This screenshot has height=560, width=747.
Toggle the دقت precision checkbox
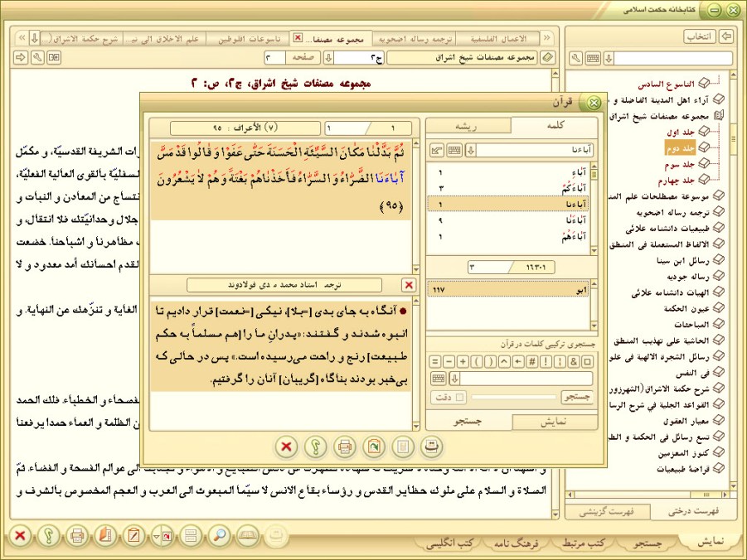(460, 397)
